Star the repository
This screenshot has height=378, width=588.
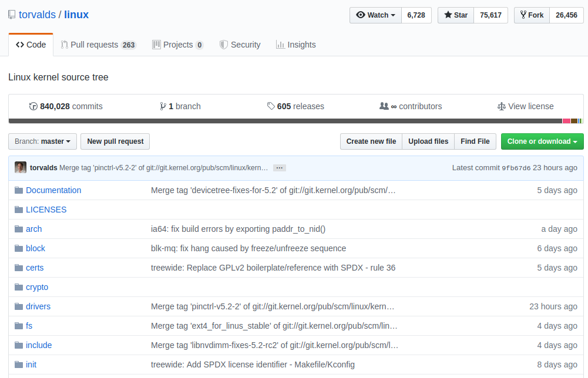click(x=456, y=15)
